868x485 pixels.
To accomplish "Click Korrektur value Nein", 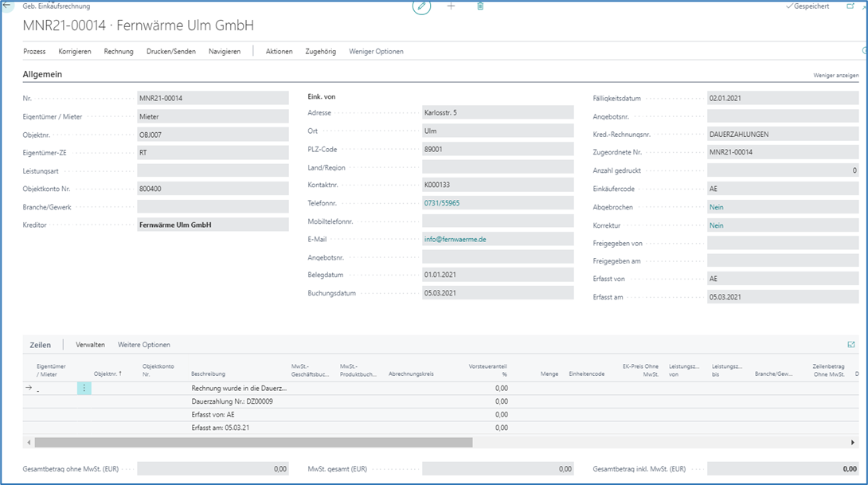I will (717, 225).
